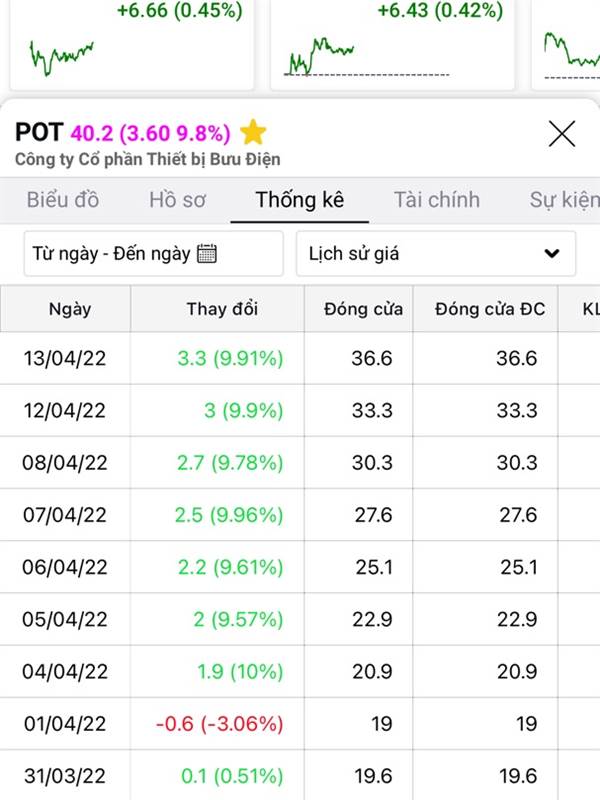
Task: Select the Thống kê tab
Action: [299, 200]
